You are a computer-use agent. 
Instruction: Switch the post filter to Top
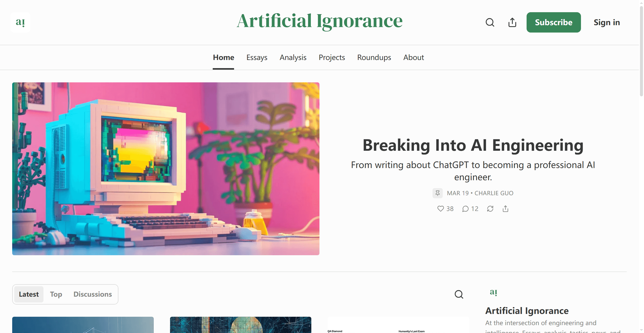click(x=56, y=294)
